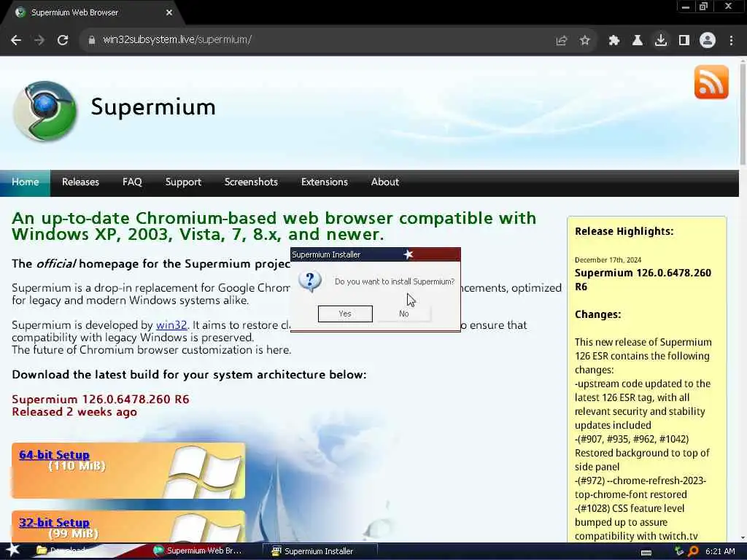Click No in the Supermium Installer dialog

pyautogui.click(x=404, y=314)
